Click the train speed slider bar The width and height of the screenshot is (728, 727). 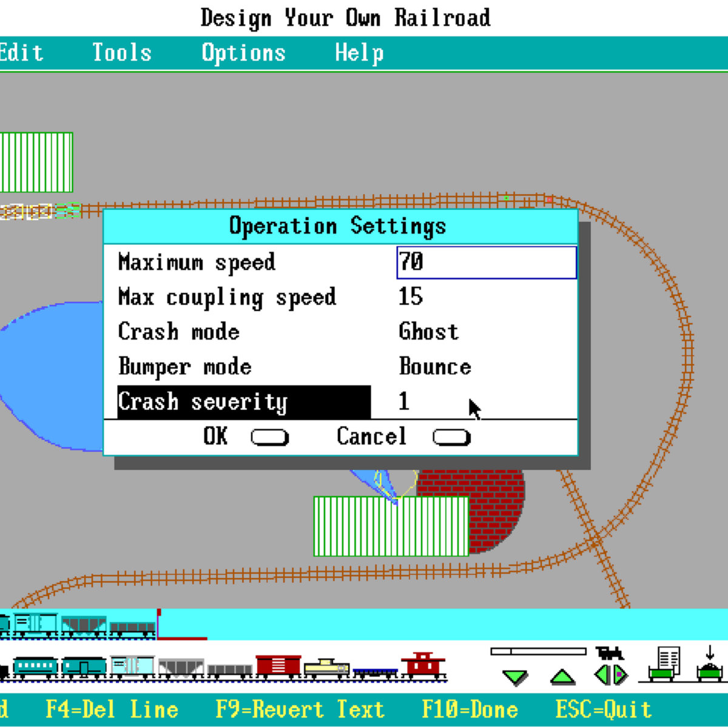pos(538,651)
